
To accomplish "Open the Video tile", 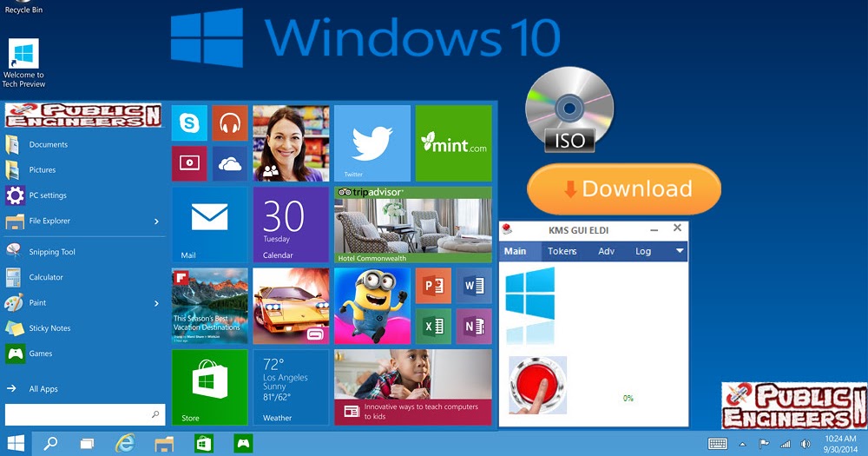I will pos(189,163).
